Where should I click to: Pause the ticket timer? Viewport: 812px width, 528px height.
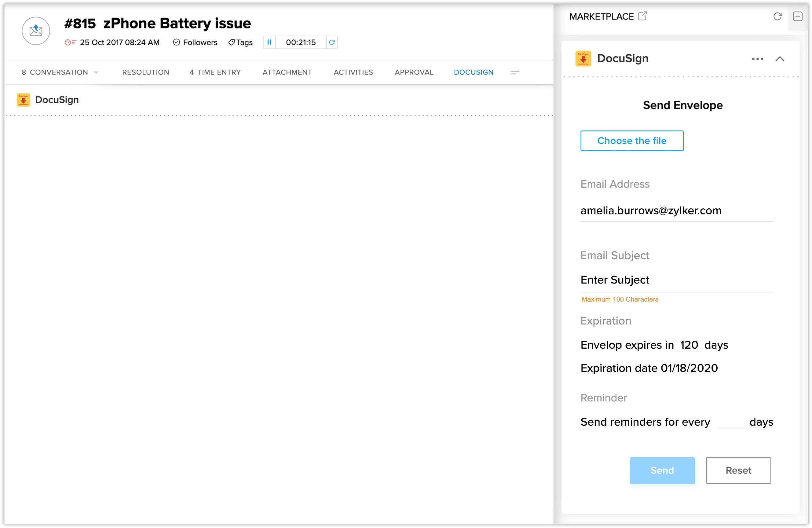click(x=269, y=42)
